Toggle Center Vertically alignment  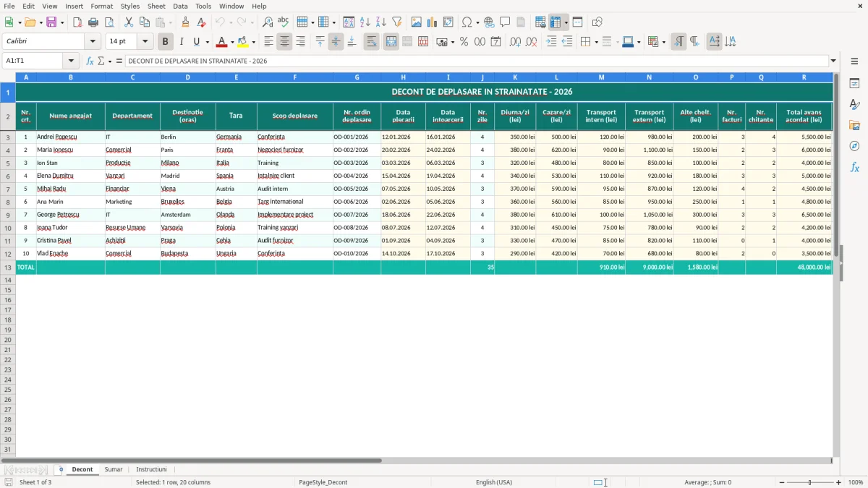[x=336, y=42]
